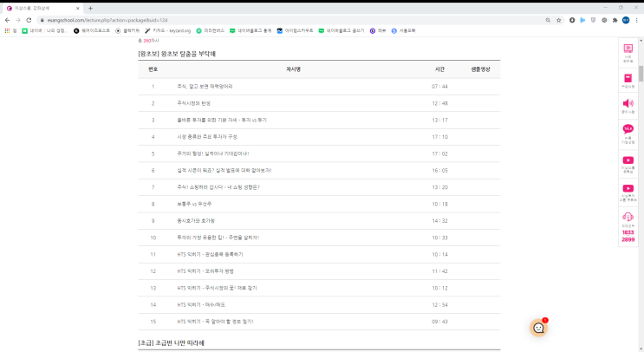The image size is (644, 352).
Task: Open the 아이템스카우트 bookmark
Action: pos(295,31)
